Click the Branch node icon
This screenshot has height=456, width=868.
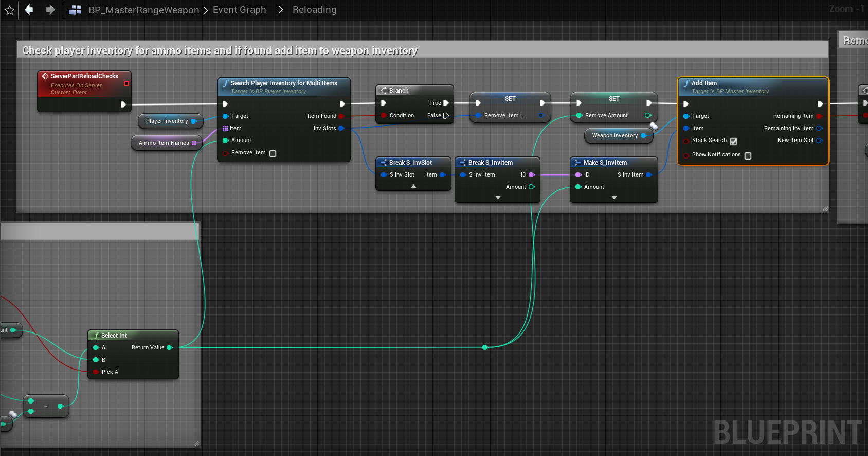(383, 91)
